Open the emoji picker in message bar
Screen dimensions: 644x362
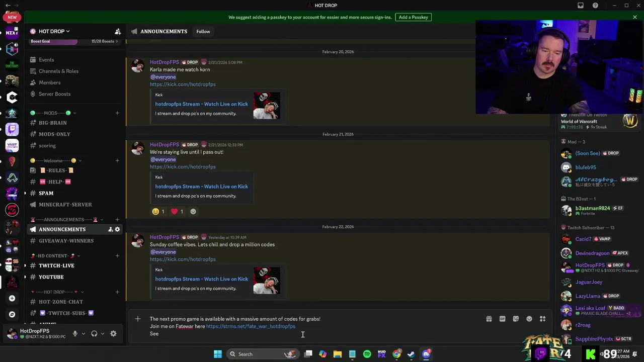coord(529,319)
